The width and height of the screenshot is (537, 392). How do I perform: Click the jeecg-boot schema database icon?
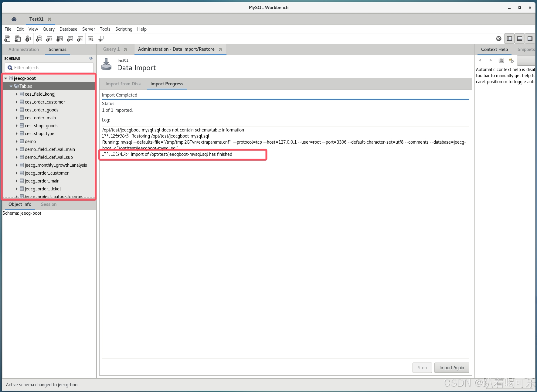pos(11,78)
